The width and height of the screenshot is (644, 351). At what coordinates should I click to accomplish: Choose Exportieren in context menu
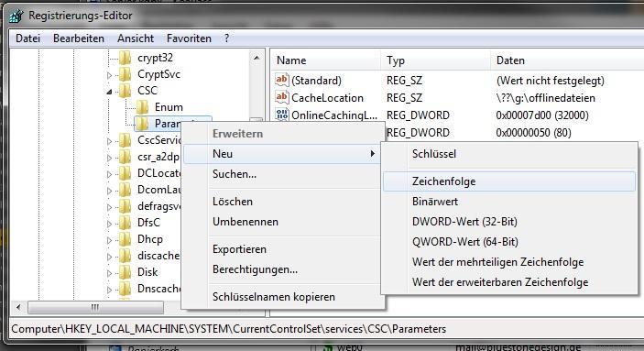click(x=282, y=249)
